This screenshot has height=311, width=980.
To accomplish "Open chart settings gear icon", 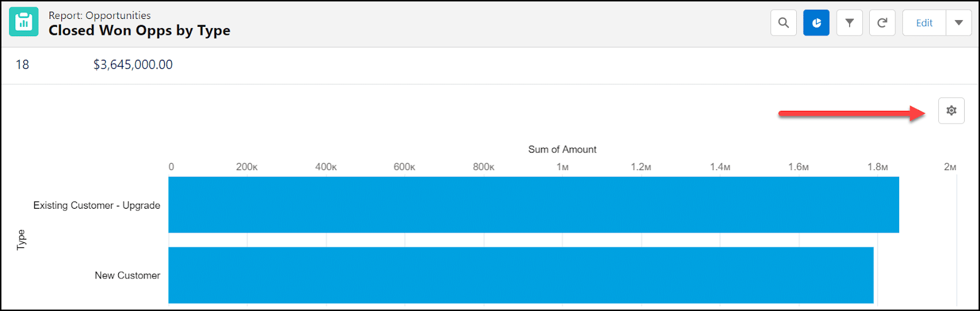I will (951, 111).
